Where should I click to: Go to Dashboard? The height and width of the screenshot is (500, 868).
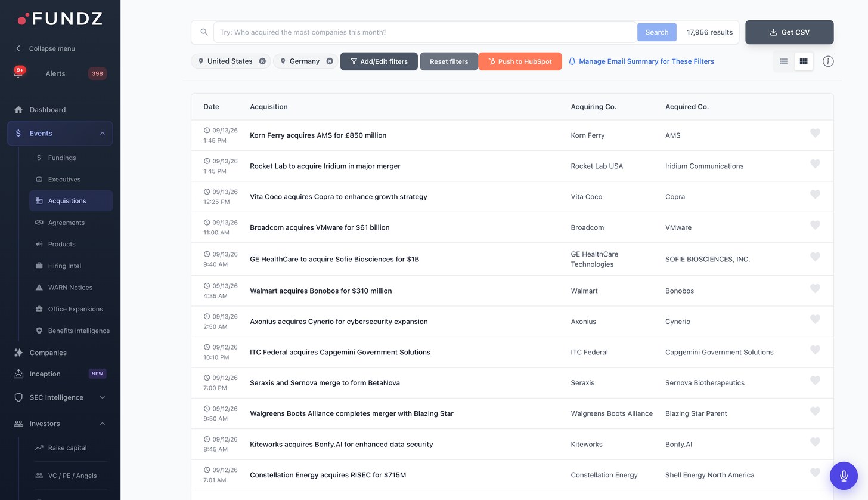[x=48, y=110]
